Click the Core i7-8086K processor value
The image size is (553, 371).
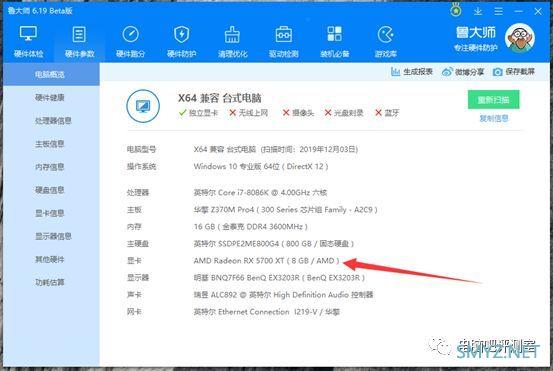260,193
